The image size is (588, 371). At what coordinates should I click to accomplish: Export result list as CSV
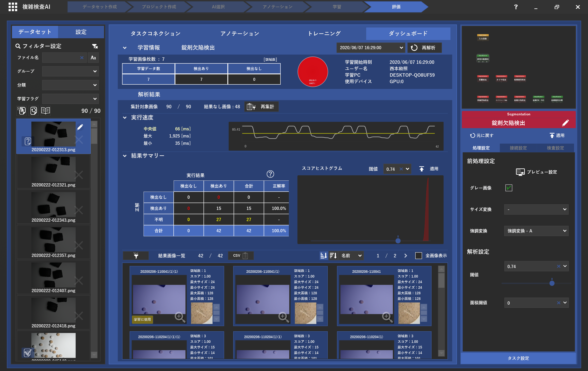point(240,256)
